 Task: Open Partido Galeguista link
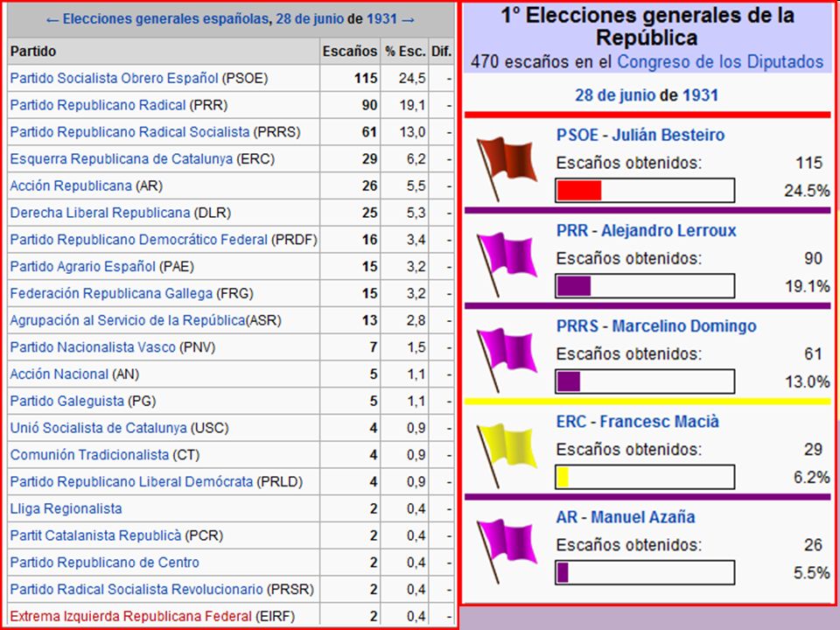[x=67, y=401]
